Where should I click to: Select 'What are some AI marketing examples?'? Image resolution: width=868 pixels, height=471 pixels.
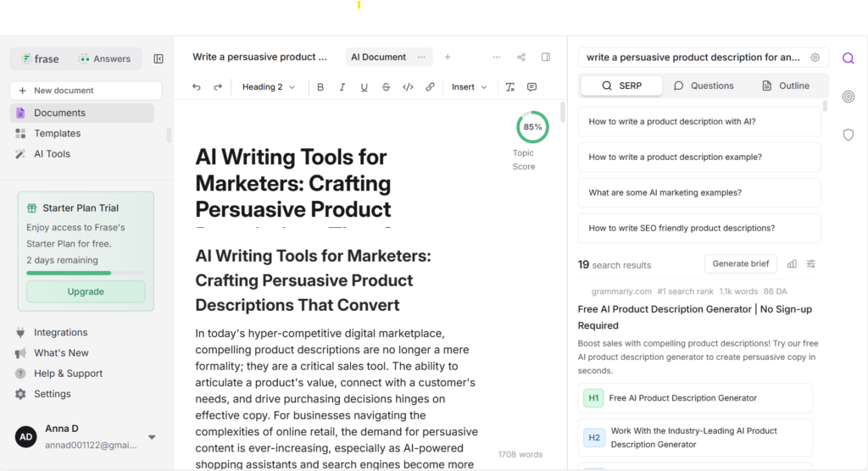(699, 192)
